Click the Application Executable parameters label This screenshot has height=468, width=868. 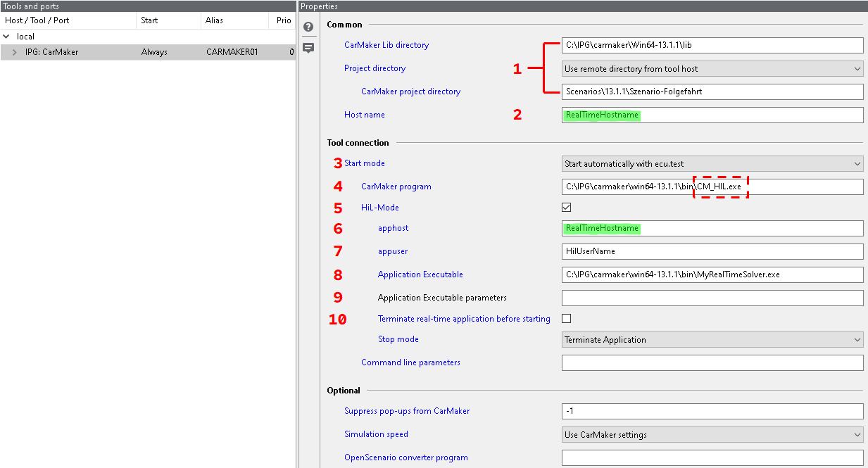pos(442,298)
